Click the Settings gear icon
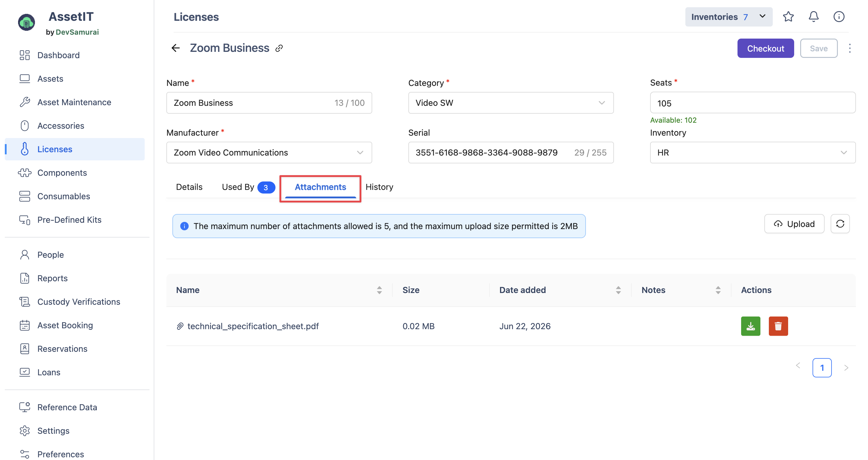This screenshot has height=460, width=868. (x=25, y=431)
